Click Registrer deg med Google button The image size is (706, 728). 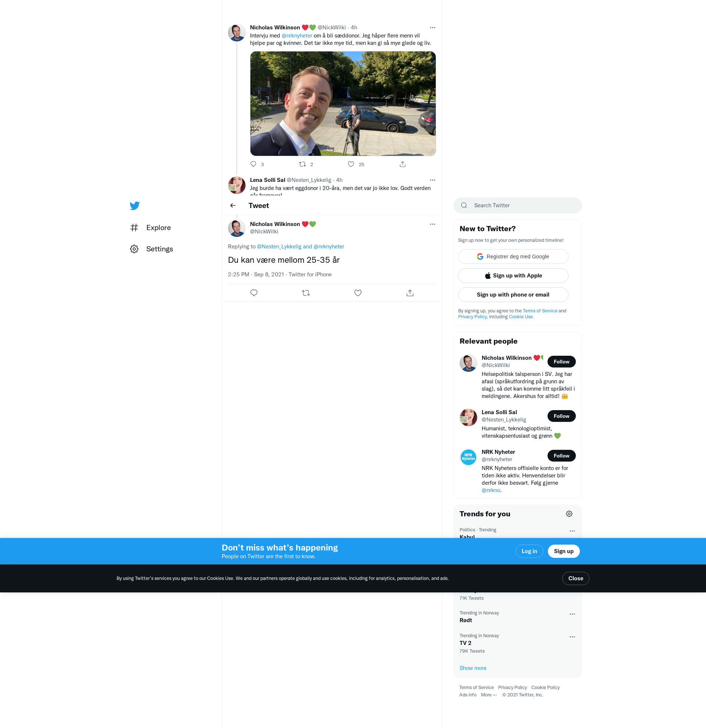pyautogui.click(x=513, y=257)
